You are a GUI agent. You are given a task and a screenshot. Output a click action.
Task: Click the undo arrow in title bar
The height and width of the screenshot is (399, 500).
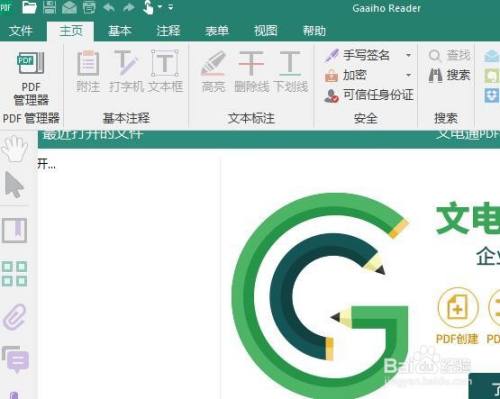click(x=109, y=7)
